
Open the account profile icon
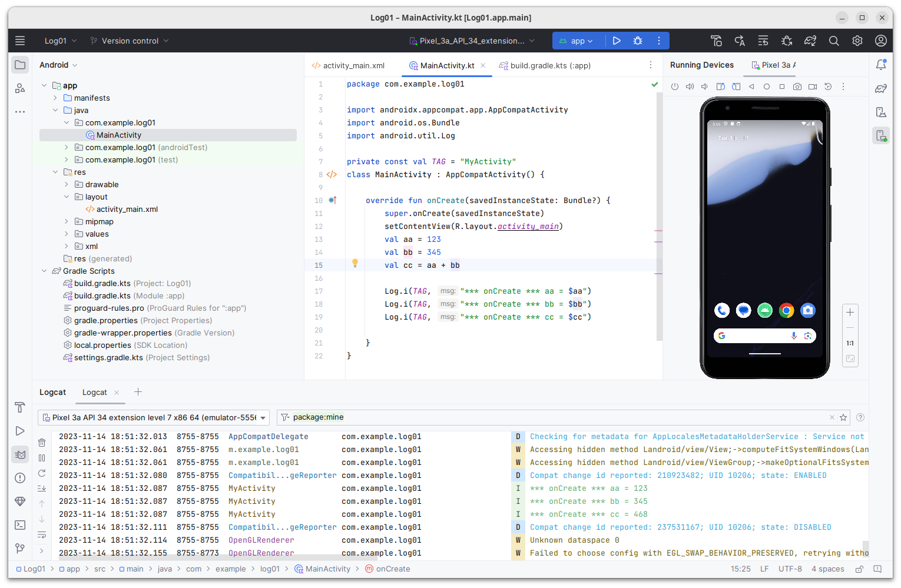click(x=881, y=41)
